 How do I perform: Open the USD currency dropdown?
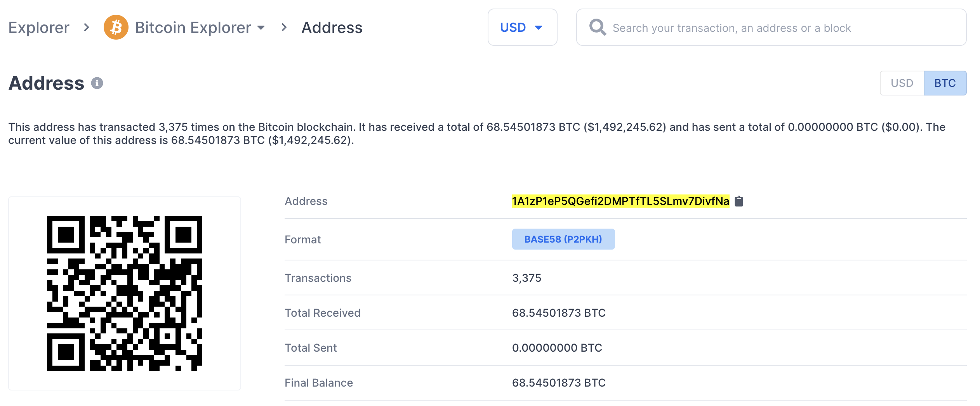[522, 27]
